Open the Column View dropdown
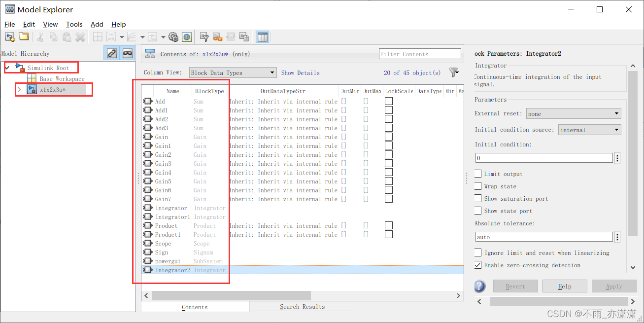This screenshot has width=644, height=323. (x=233, y=72)
